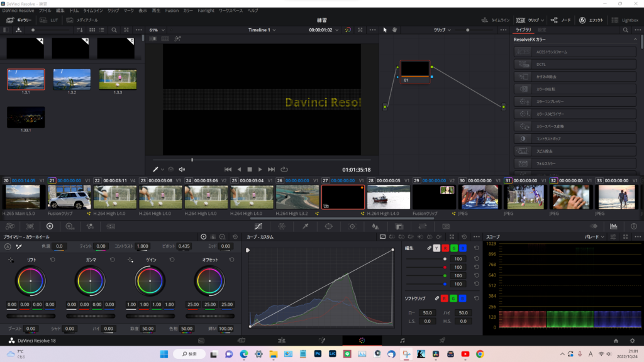Toggle the blue curve channel button
The image size is (644, 362).
coord(463,248)
